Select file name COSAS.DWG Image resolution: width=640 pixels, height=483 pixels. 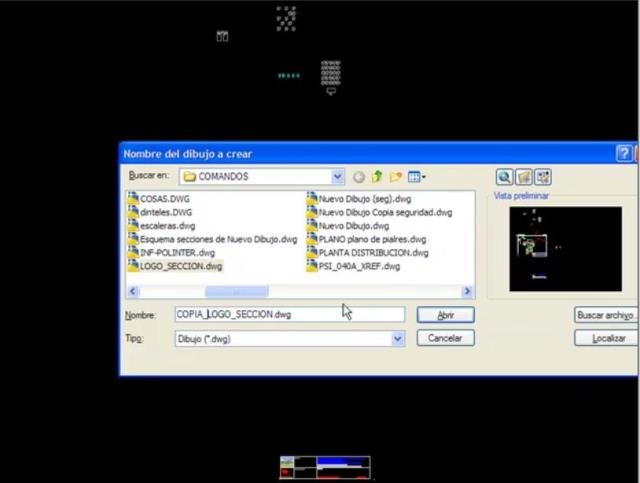(x=164, y=199)
